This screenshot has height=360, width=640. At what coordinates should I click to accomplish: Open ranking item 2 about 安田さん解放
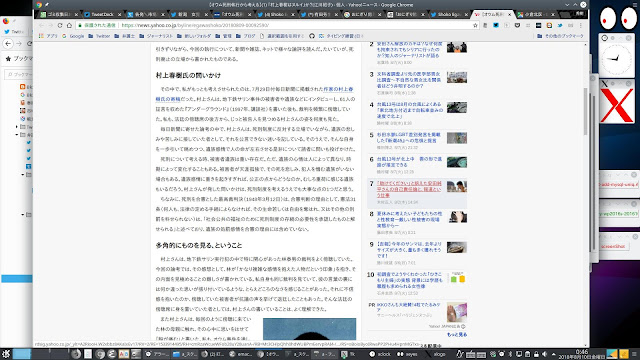click(x=409, y=49)
